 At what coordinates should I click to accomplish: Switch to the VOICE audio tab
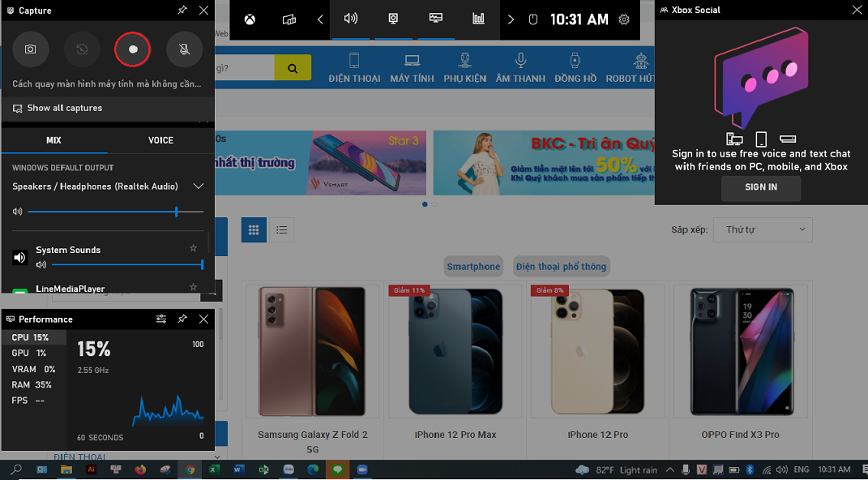tap(161, 140)
